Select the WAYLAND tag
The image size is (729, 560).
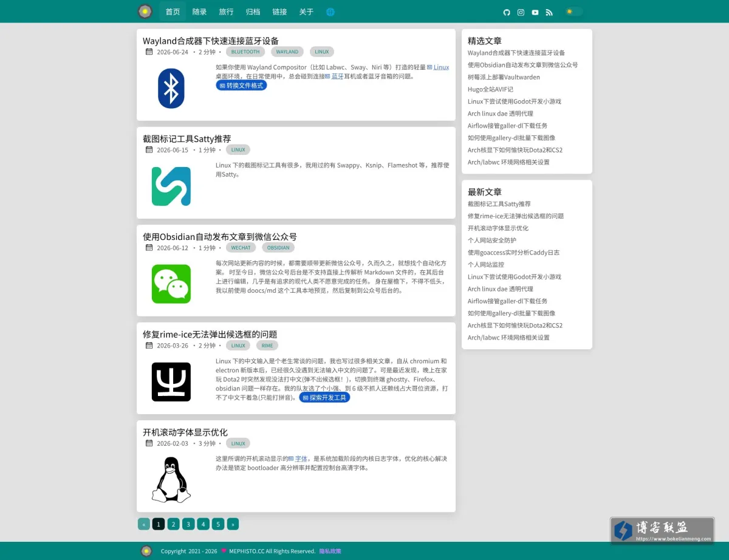pyautogui.click(x=287, y=52)
